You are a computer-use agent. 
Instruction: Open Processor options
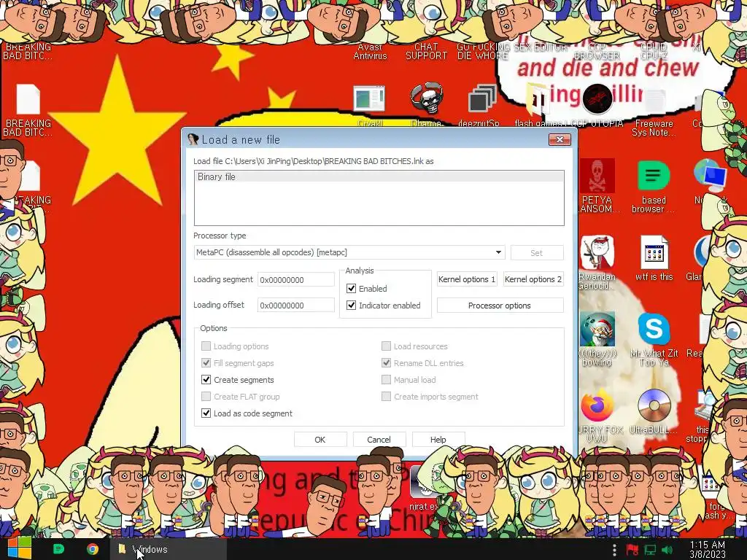coord(500,306)
